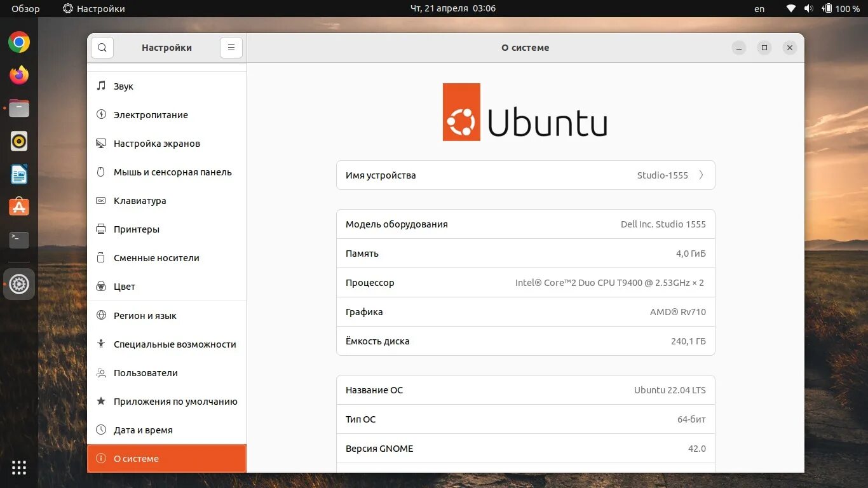Click the Color icon in sidebar
Viewport: 868px width, 488px height.
click(101, 286)
